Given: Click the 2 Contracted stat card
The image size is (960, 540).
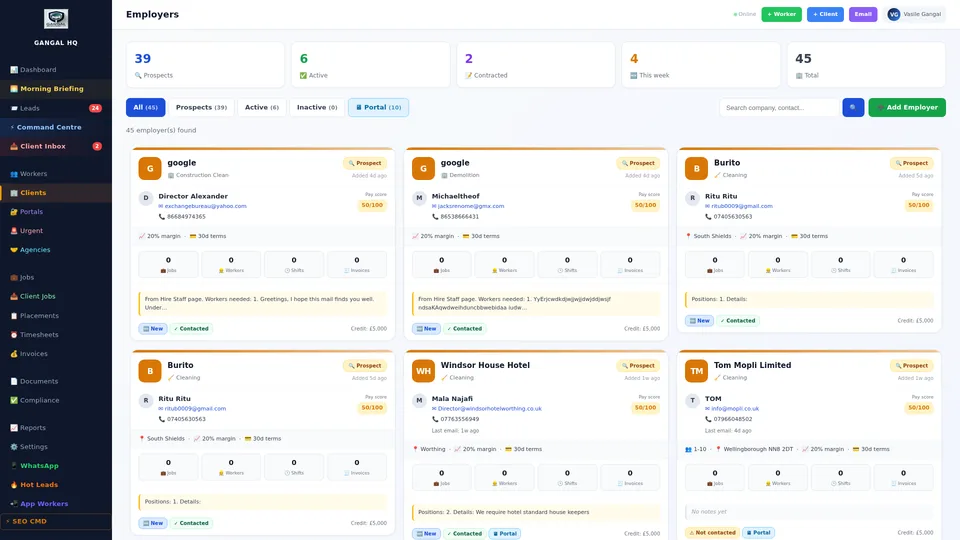Looking at the screenshot, I should tap(536, 65).
